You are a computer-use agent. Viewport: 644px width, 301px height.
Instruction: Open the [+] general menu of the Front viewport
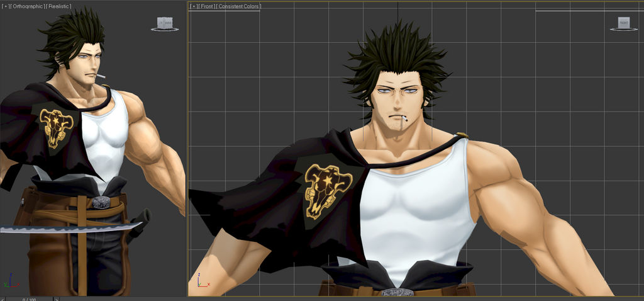(194, 6)
